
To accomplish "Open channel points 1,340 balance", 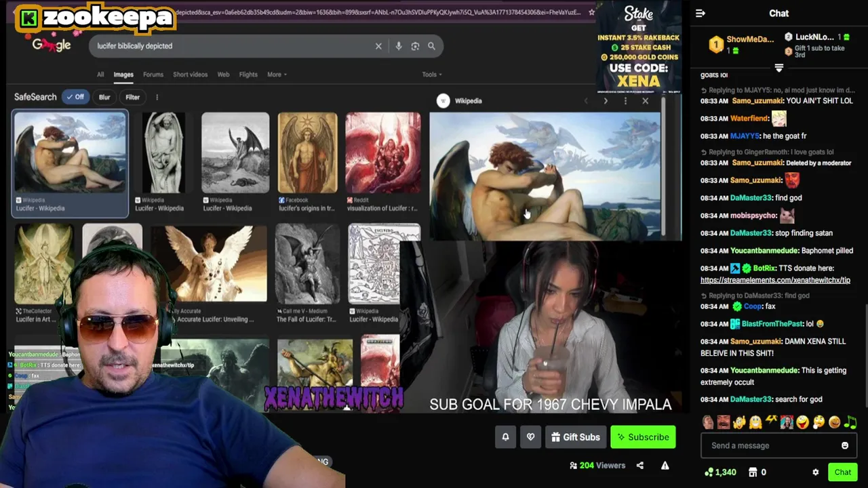I will click(x=720, y=472).
